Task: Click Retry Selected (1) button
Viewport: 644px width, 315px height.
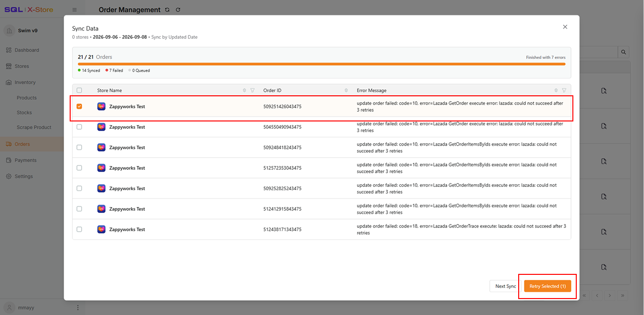Action: pyautogui.click(x=548, y=286)
